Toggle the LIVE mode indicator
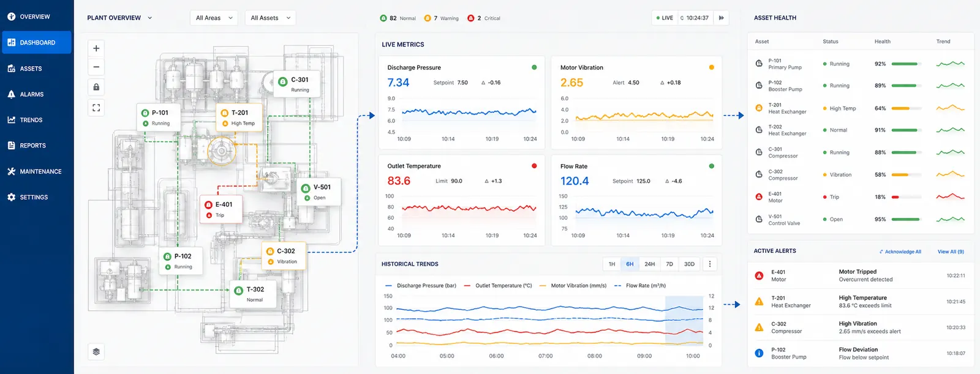980x374 pixels. pyautogui.click(x=665, y=18)
